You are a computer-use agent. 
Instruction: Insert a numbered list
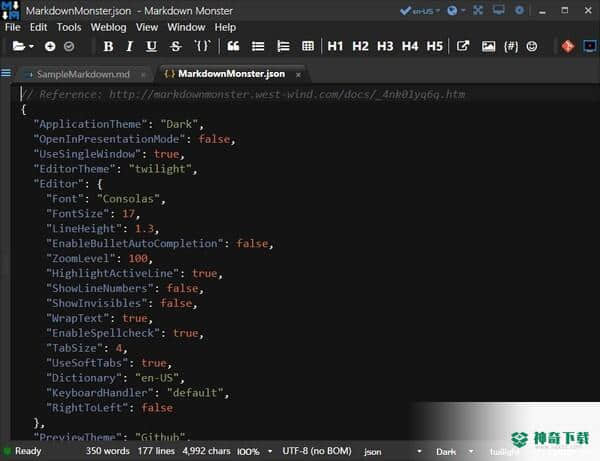tap(283, 47)
